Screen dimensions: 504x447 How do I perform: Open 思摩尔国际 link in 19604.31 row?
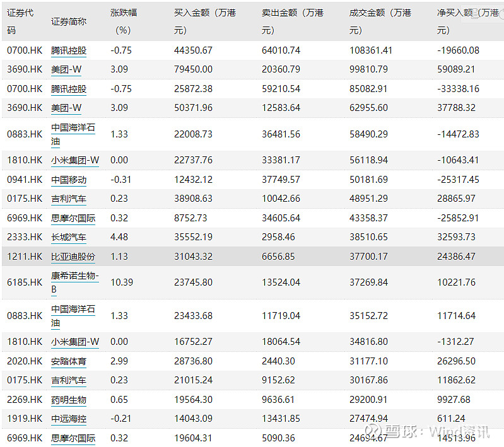tap(73, 438)
